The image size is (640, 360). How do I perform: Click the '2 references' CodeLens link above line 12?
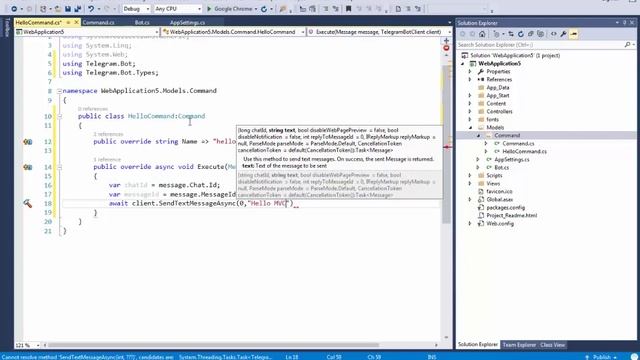pos(108,134)
